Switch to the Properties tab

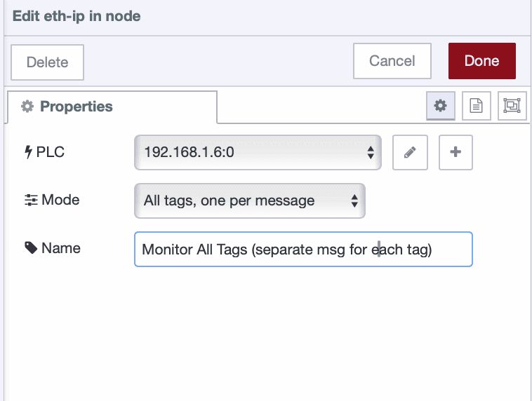coord(112,107)
